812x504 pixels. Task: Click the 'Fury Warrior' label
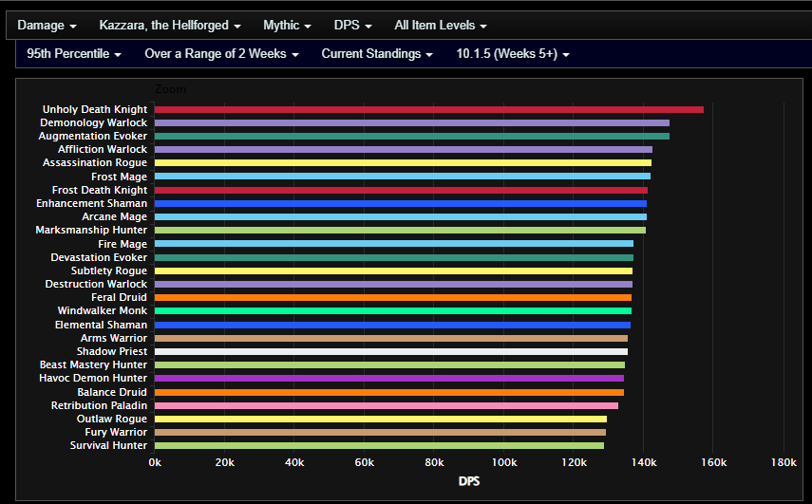[116, 433]
